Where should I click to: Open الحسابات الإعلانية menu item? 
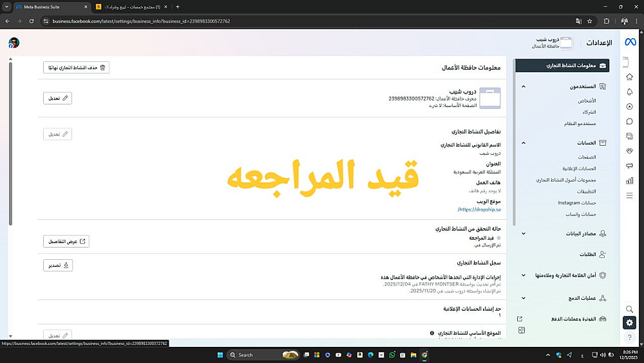[579, 168]
